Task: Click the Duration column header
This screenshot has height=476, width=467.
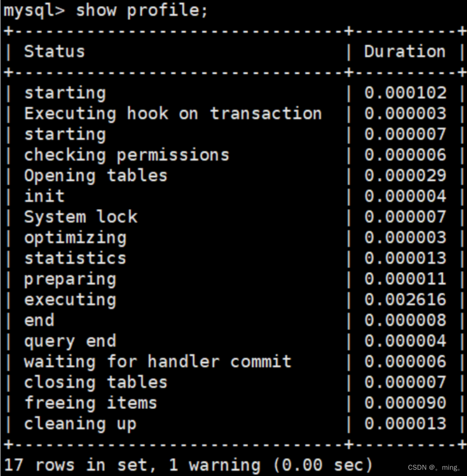Action: tap(404, 51)
